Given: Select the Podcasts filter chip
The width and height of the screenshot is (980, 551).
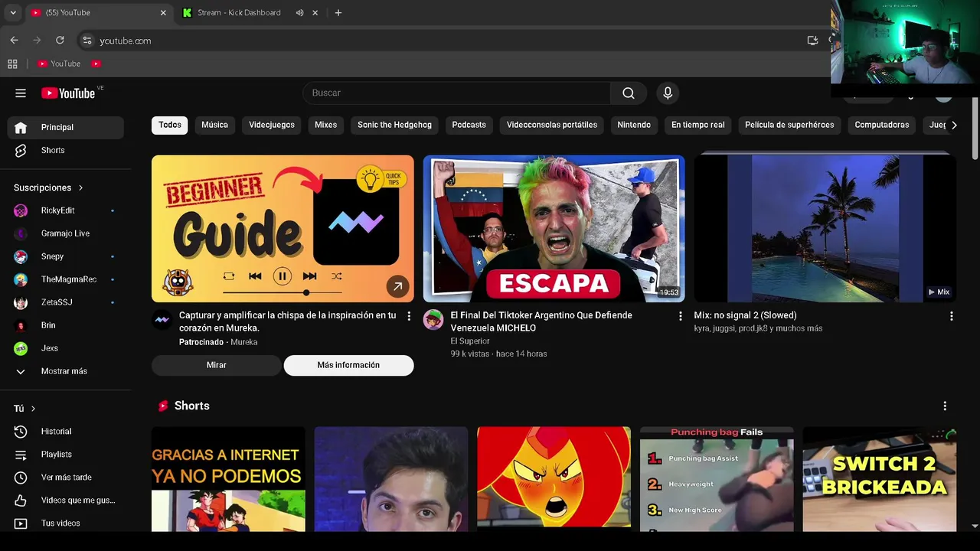Looking at the screenshot, I should (469, 125).
